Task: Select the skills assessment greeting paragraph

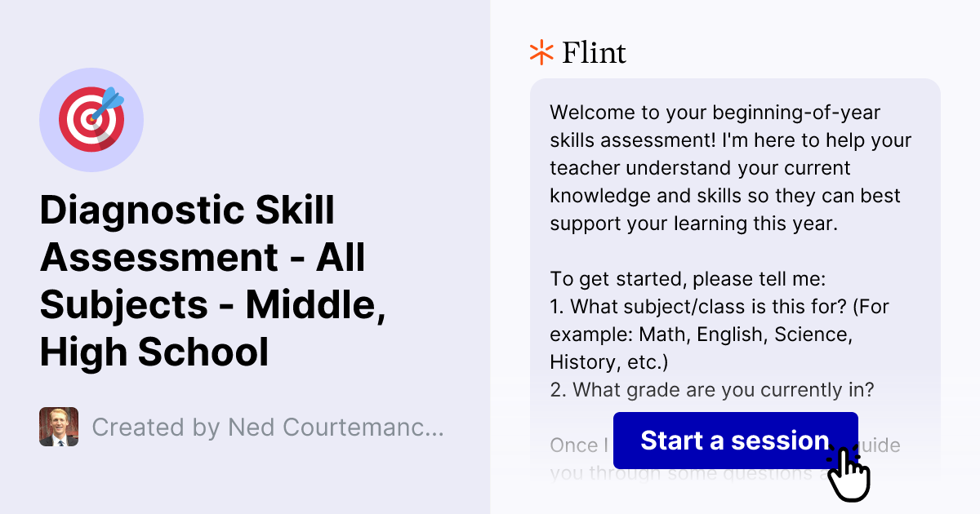Action: [x=731, y=167]
